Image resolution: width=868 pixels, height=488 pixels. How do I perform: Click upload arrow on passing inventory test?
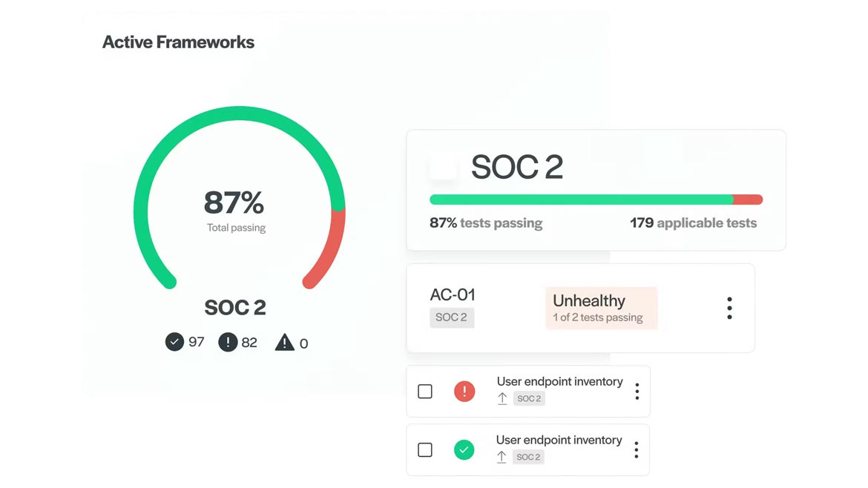[x=502, y=457]
